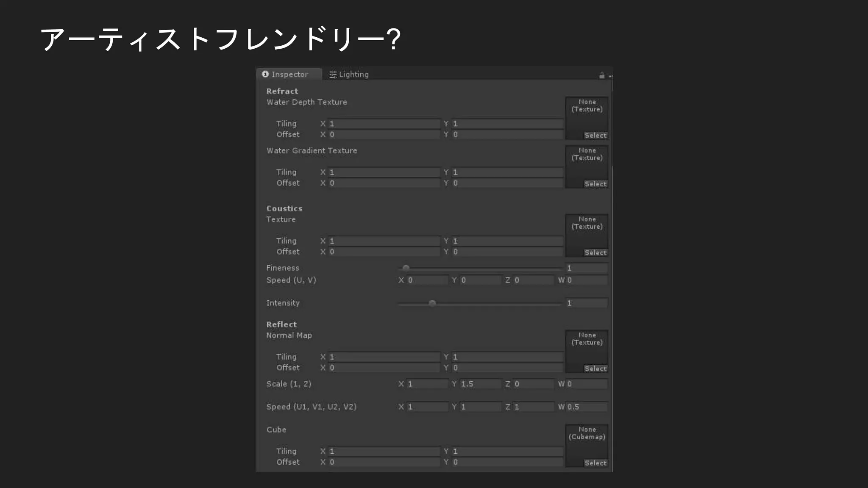
Task: Edit Water Depth Texture Offset Y field
Action: coord(507,134)
